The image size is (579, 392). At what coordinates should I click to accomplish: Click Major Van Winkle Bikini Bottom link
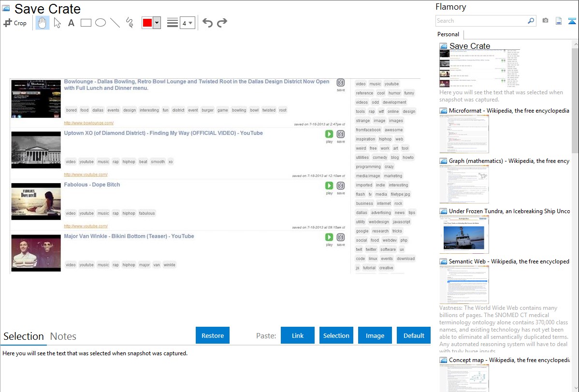(x=129, y=236)
